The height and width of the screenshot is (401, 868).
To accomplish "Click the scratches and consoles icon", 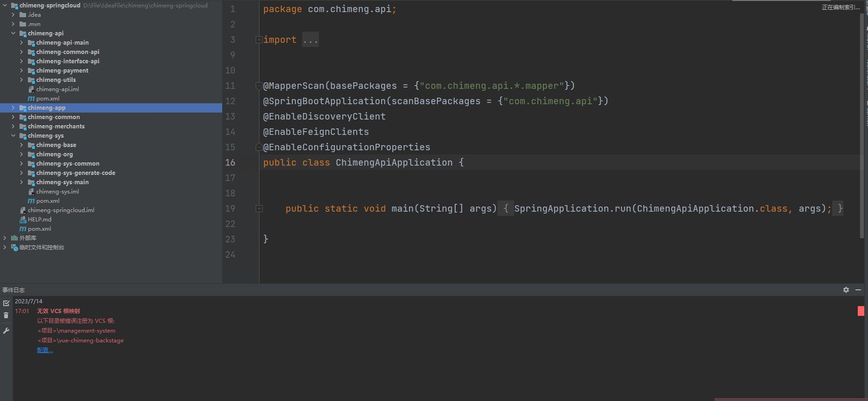I will [14, 247].
